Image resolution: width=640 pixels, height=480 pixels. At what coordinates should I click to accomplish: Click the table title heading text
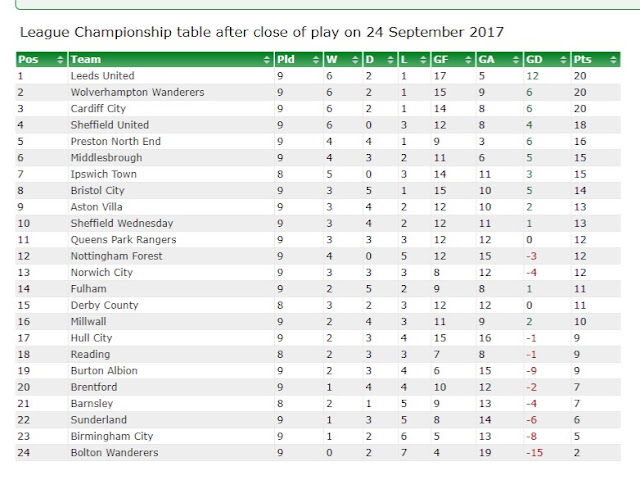(x=262, y=32)
